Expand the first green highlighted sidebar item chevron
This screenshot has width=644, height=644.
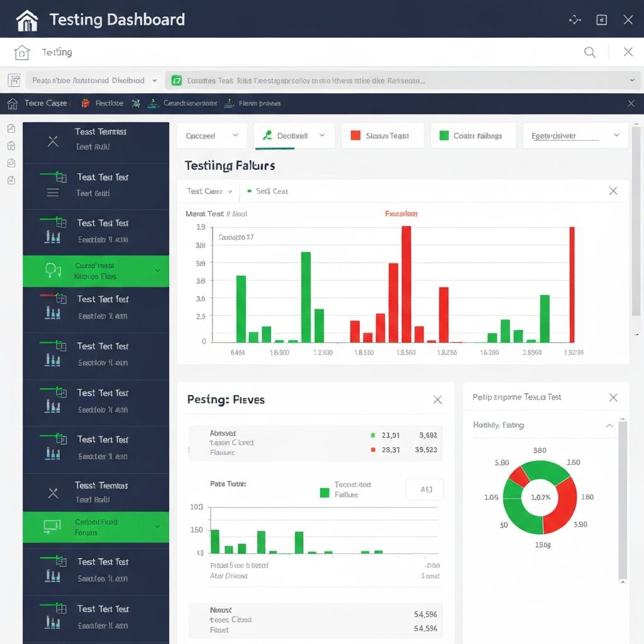tap(157, 270)
